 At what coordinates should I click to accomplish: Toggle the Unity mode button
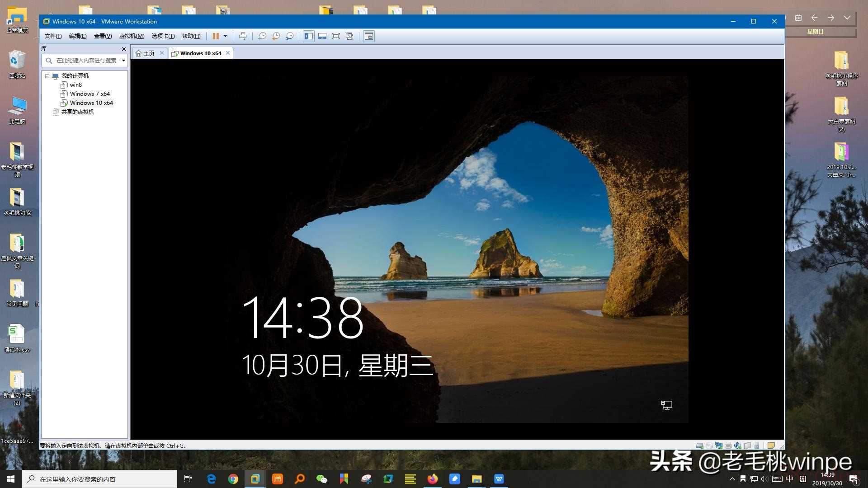pos(349,36)
